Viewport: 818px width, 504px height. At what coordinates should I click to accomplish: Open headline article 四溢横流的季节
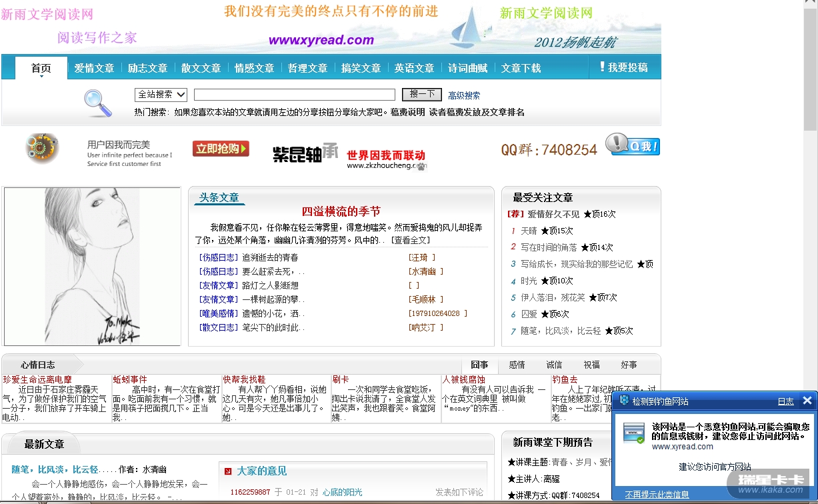(x=341, y=211)
